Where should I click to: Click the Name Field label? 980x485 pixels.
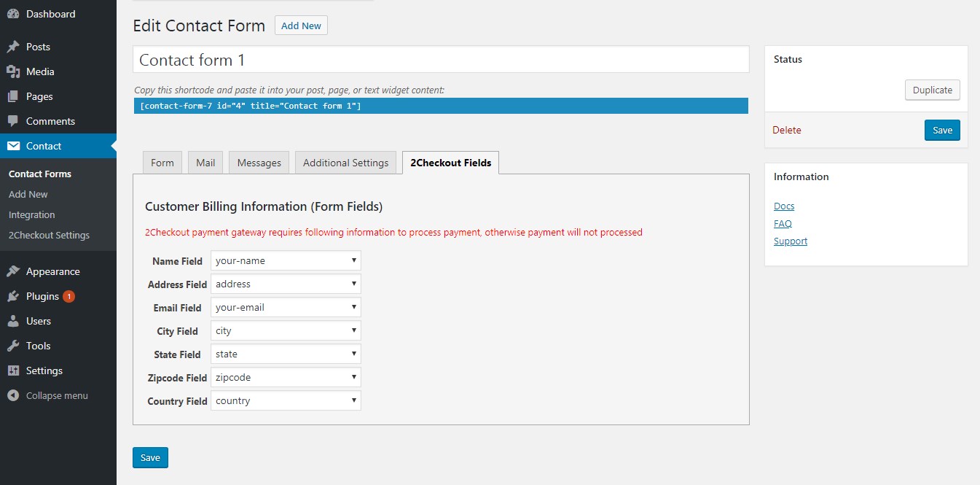[177, 261]
